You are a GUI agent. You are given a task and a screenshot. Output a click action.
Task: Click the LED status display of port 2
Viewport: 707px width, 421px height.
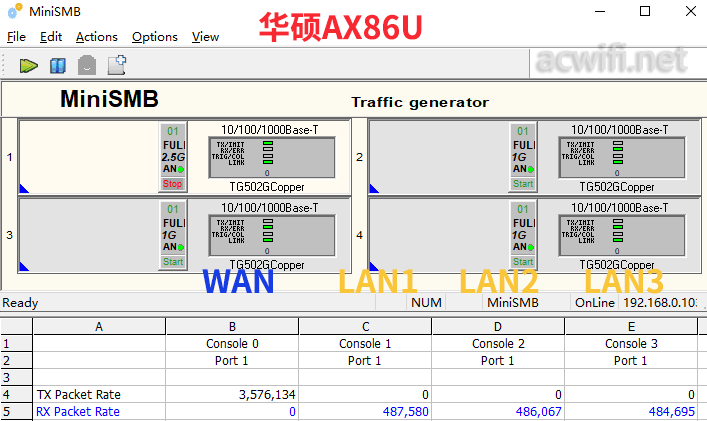(622, 158)
